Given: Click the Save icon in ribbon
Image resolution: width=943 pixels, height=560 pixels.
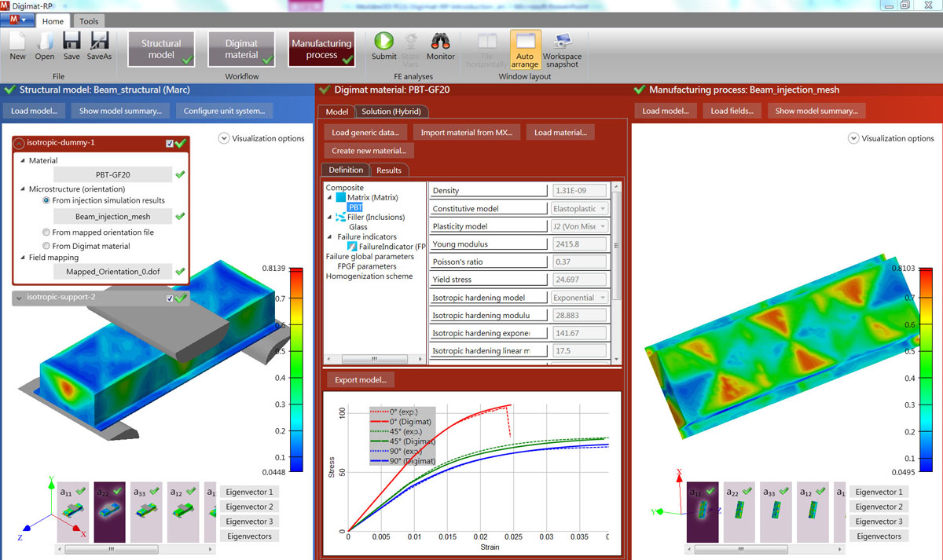Looking at the screenshot, I should point(71,46).
